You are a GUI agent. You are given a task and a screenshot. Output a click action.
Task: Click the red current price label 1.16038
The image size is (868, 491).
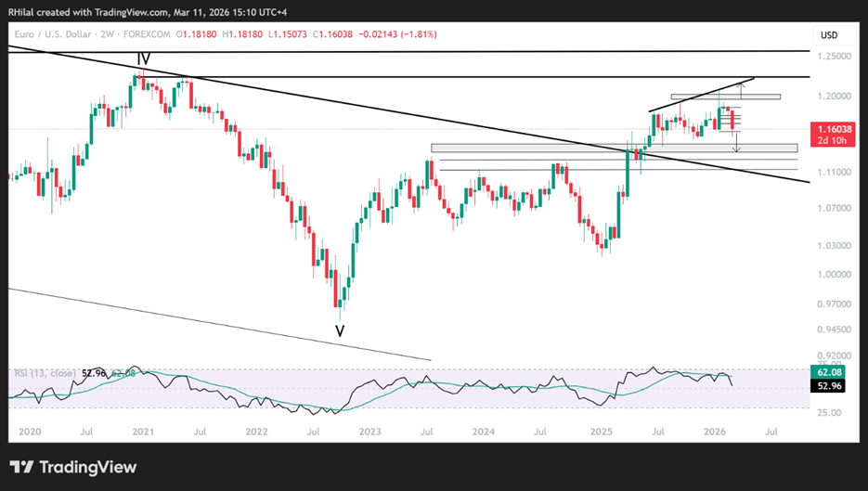click(833, 135)
